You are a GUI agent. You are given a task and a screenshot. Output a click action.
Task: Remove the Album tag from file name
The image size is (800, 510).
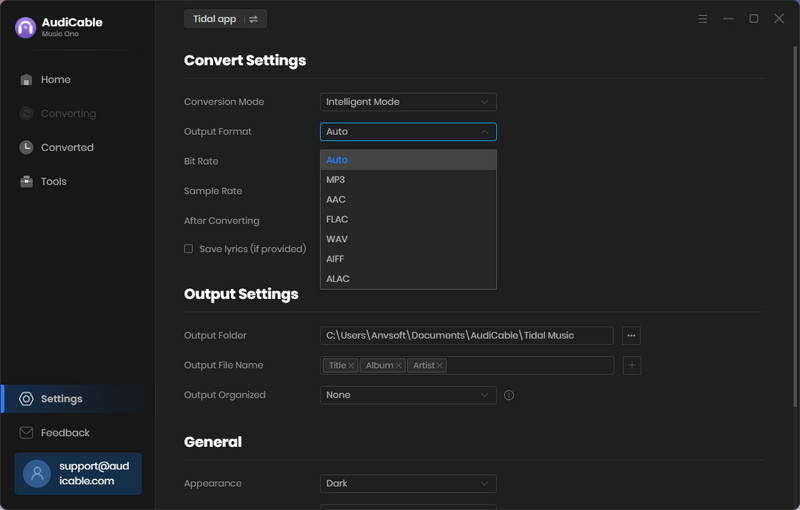point(398,366)
